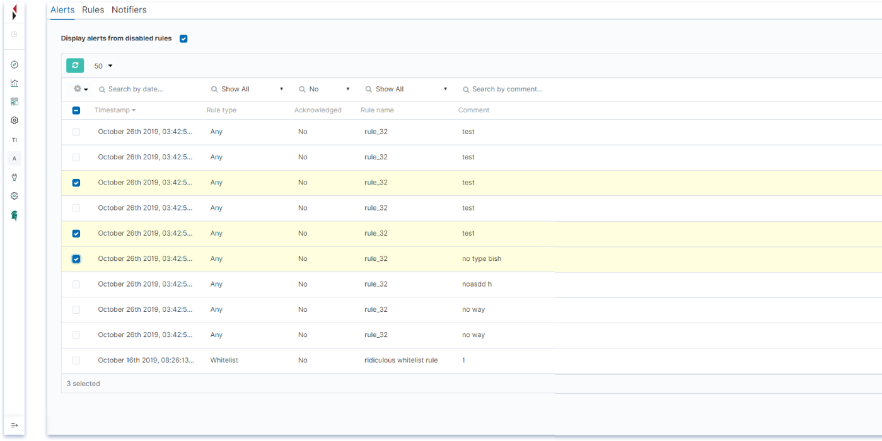Open the Dashboard icon in sidebar
The image size is (882, 441).
pyautogui.click(x=14, y=102)
